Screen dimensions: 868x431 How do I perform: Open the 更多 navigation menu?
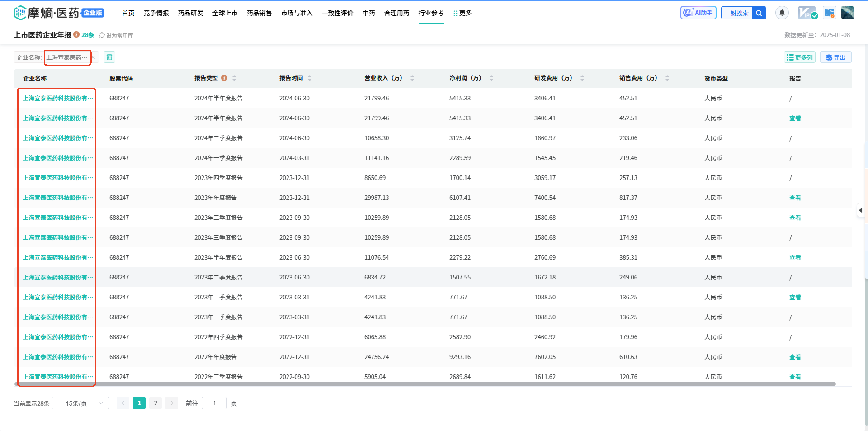coord(462,13)
